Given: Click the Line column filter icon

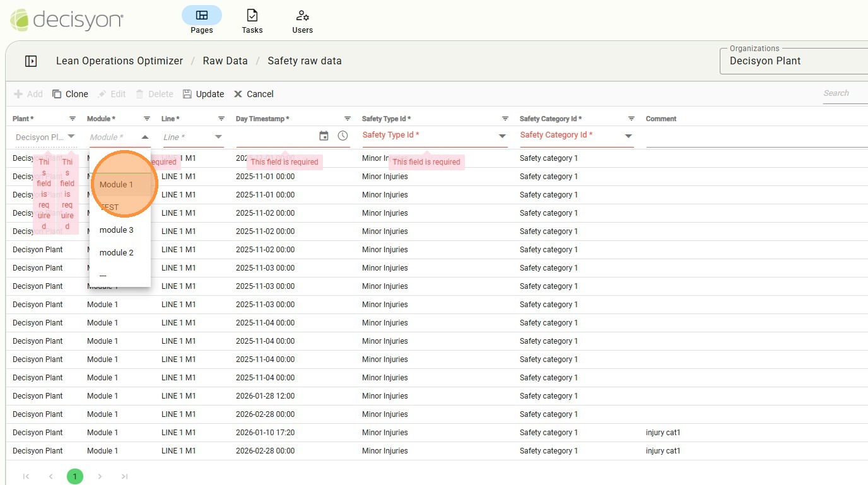Looking at the screenshot, I should 221,119.
